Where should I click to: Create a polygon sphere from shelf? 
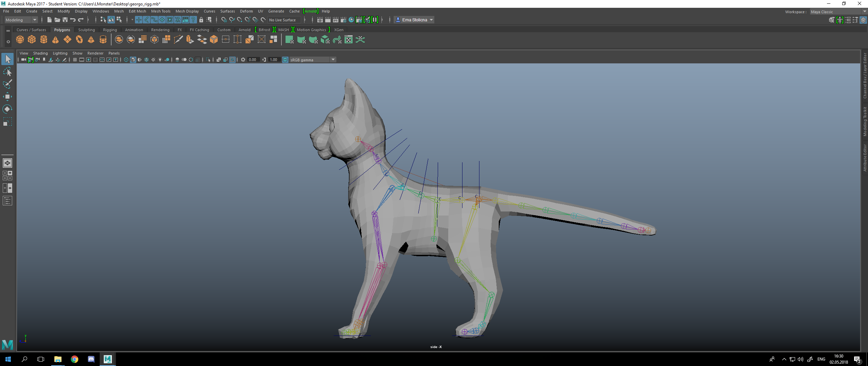[20, 40]
